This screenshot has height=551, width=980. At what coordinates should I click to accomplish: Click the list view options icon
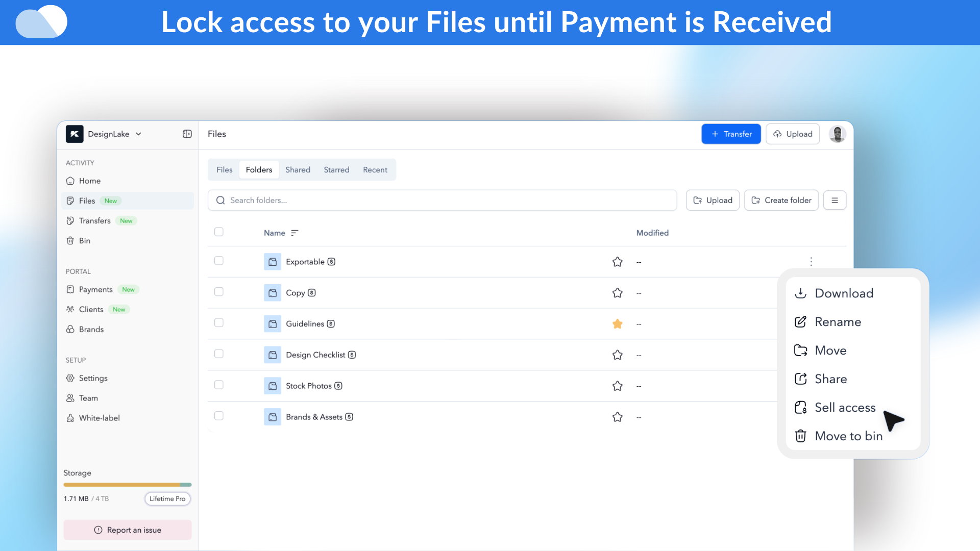(x=835, y=201)
